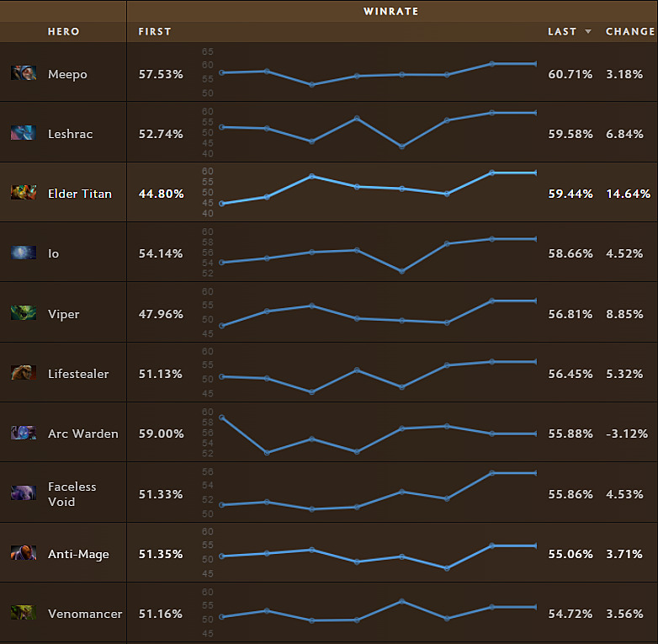This screenshot has width=658, height=644.
Task: Click the Io hero portrait icon
Action: [24, 253]
